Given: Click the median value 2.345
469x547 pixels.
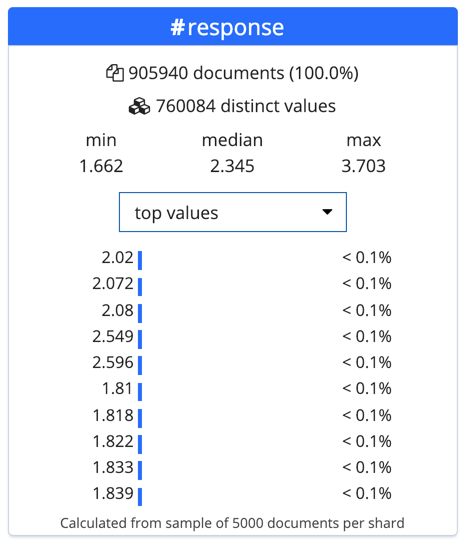Looking at the screenshot, I should (x=232, y=166).
